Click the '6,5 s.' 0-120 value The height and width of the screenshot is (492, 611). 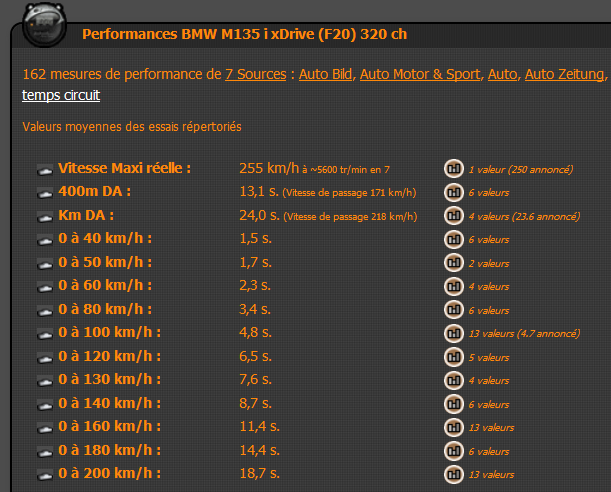[x=255, y=356]
